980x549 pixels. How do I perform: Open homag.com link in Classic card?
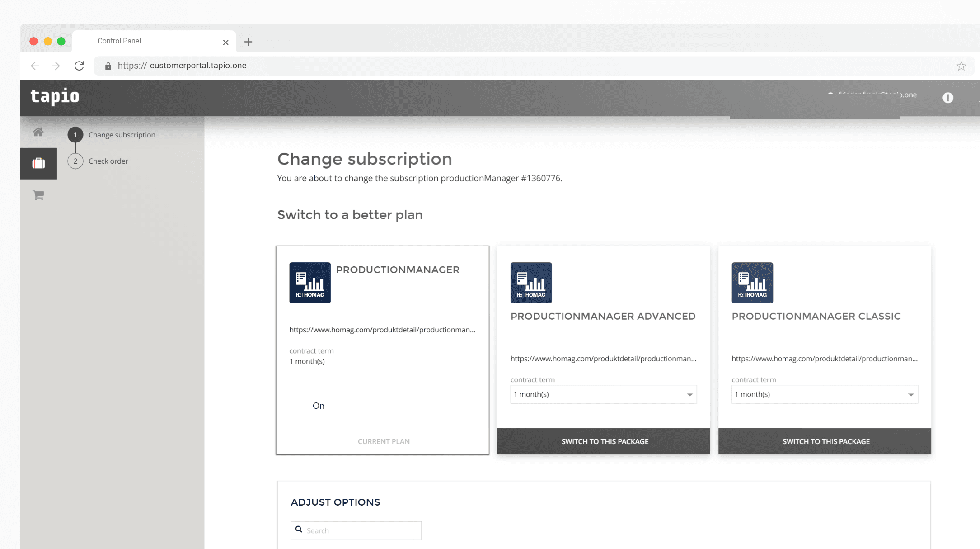tap(825, 359)
